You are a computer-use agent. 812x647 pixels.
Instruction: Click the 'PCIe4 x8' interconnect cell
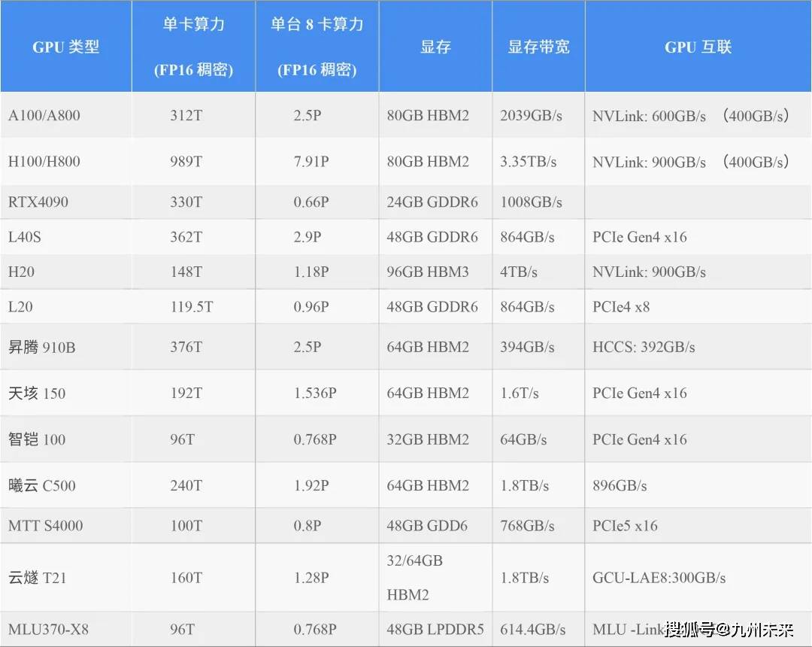point(621,307)
